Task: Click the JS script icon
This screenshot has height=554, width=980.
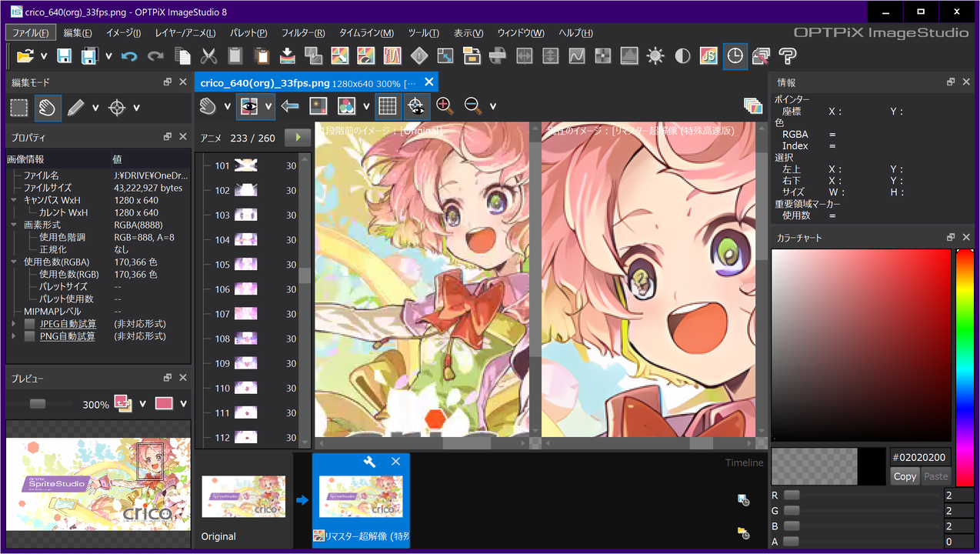Action: [x=708, y=55]
